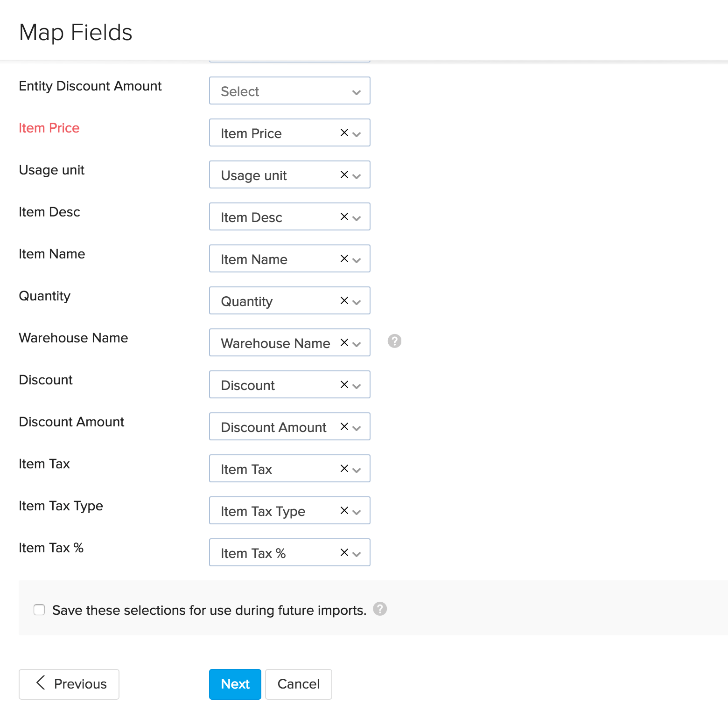
Task: Clear the Quantity mapping
Action: point(344,300)
